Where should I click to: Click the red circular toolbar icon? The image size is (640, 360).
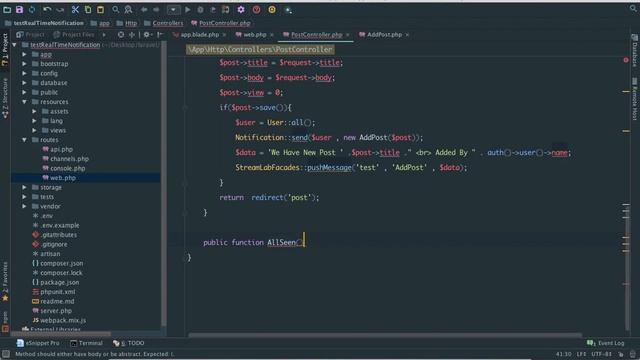point(256,9)
